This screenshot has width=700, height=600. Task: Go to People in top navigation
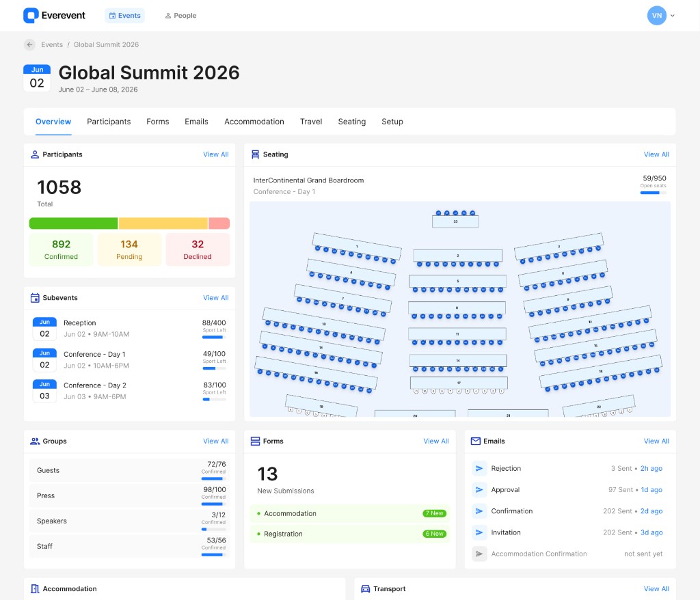[180, 16]
